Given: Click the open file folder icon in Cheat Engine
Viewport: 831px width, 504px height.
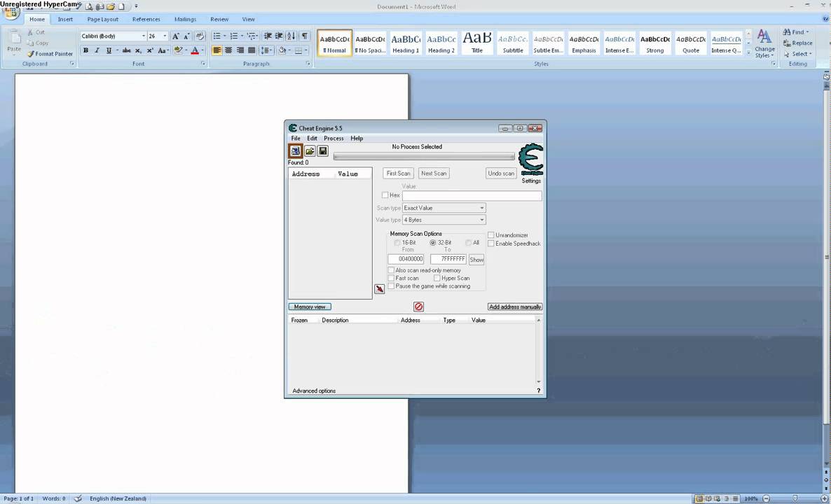Looking at the screenshot, I should click(x=310, y=151).
